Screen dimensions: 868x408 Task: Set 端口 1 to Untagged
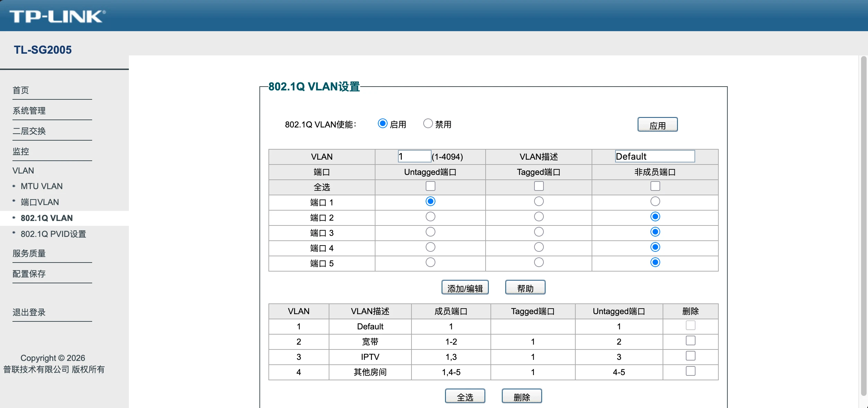430,202
